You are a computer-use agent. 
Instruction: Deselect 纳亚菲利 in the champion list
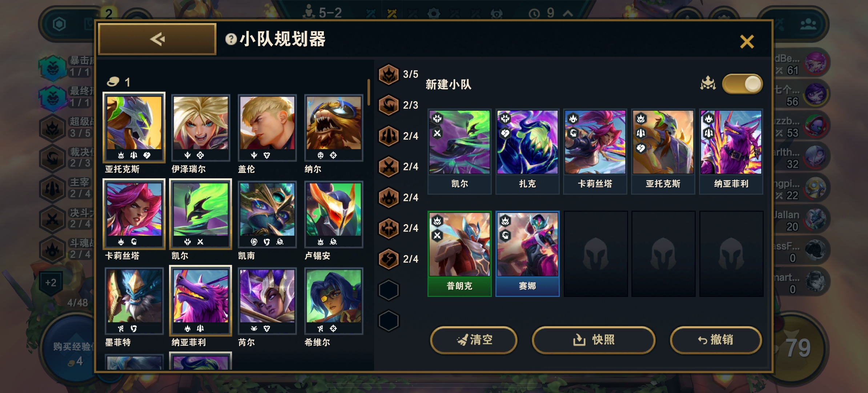coord(201,306)
